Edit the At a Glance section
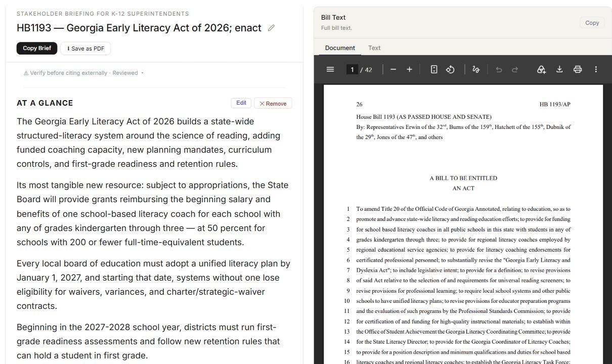Screen dimensions: 612x364 241,103
